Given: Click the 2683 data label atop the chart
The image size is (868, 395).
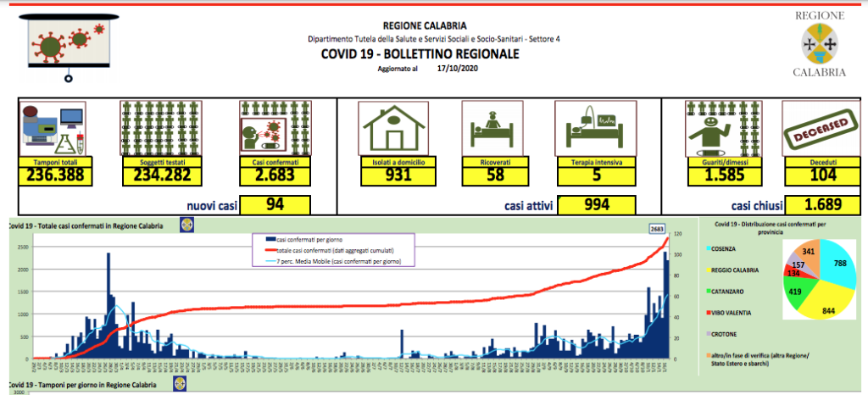Looking at the screenshot, I should pyautogui.click(x=658, y=228).
